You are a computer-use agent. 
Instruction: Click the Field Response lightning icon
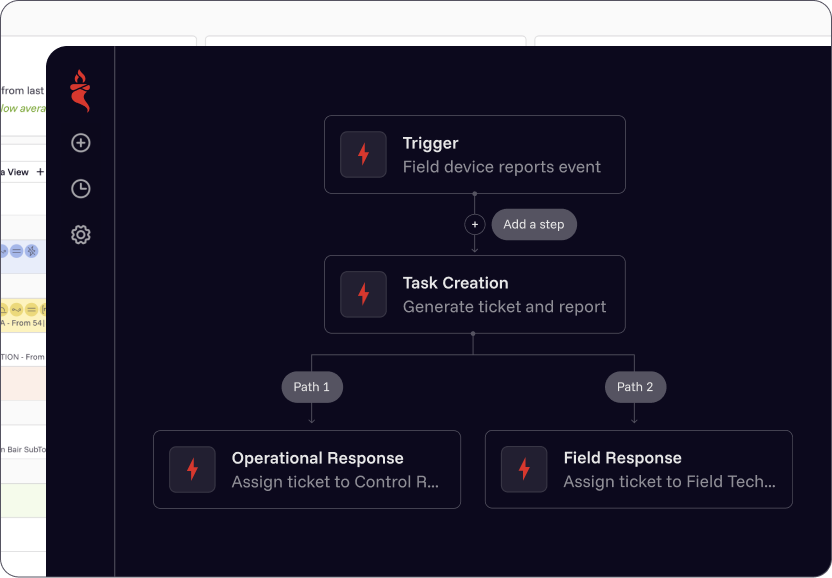[524, 469]
